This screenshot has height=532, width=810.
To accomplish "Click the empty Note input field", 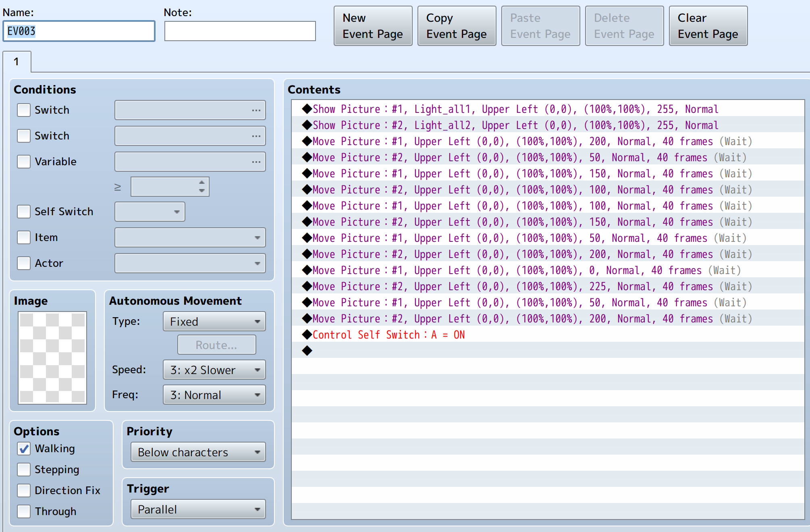I will 240,31.
